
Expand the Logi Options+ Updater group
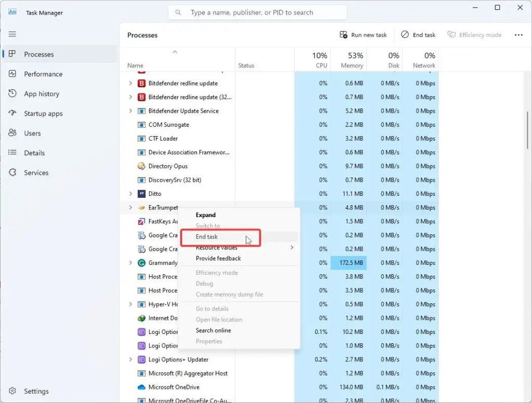tap(130, 359)
